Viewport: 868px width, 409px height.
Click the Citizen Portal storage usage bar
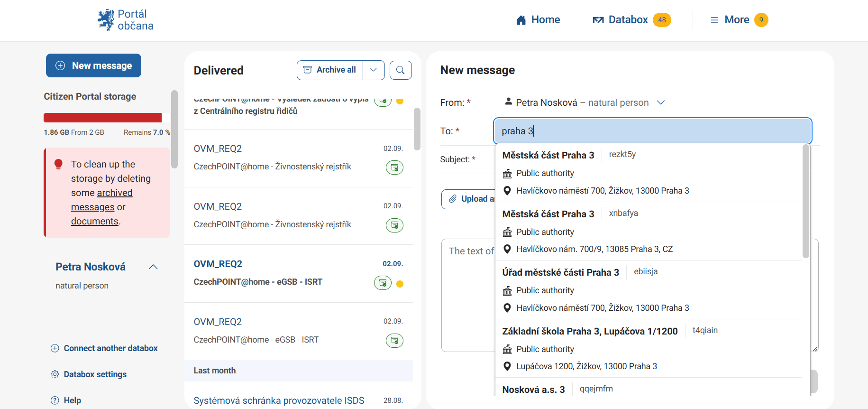point(103,118)
